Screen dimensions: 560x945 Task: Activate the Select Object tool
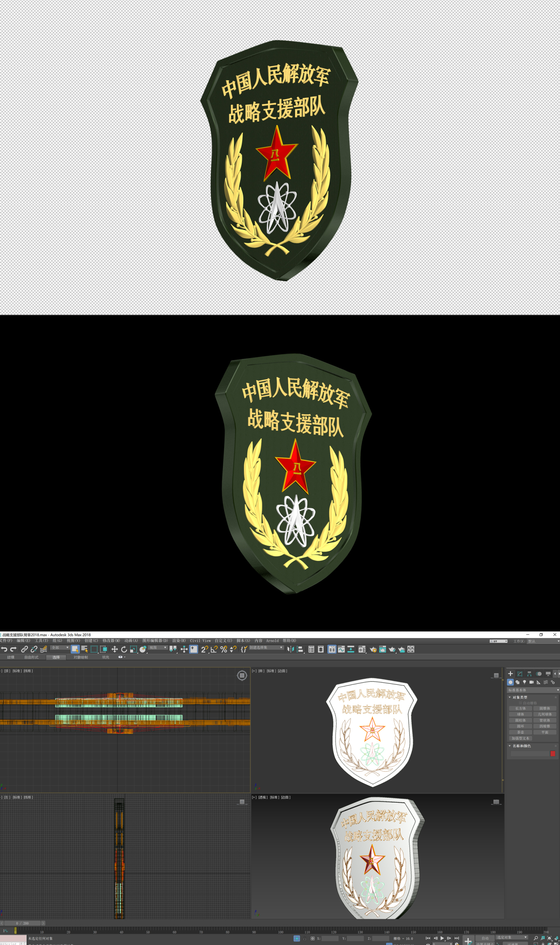point(75,649)
